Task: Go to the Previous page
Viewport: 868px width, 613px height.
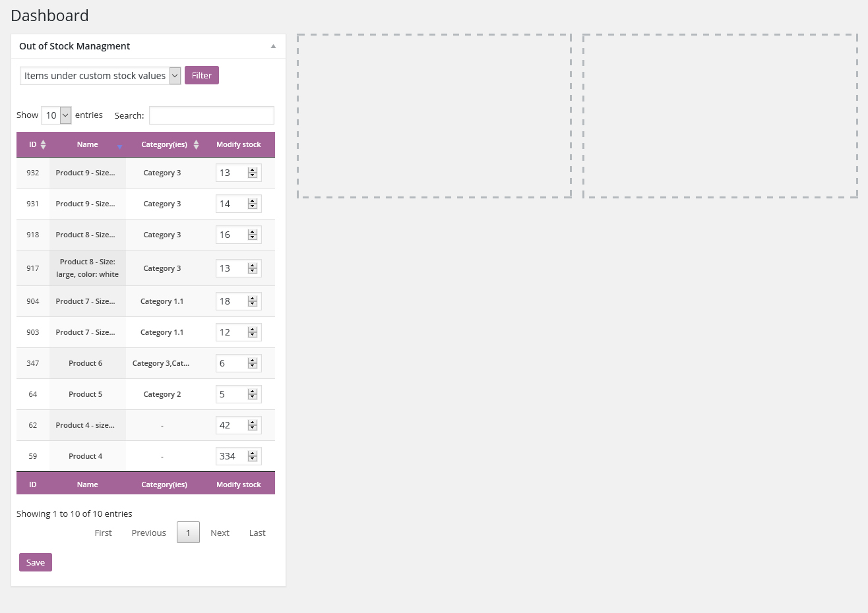Action: pos(149,533)
